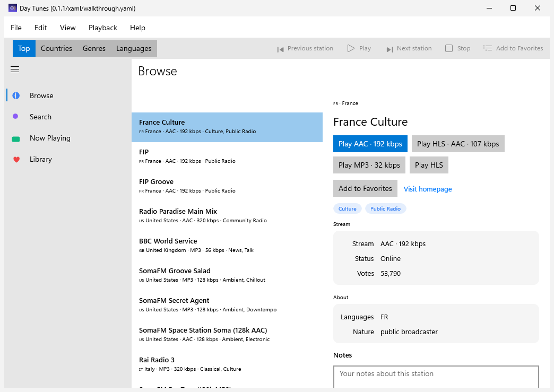The image size is (554, 392).
Task: Select the Top tab
Action: pyautogui.click(x=24, y=48)
